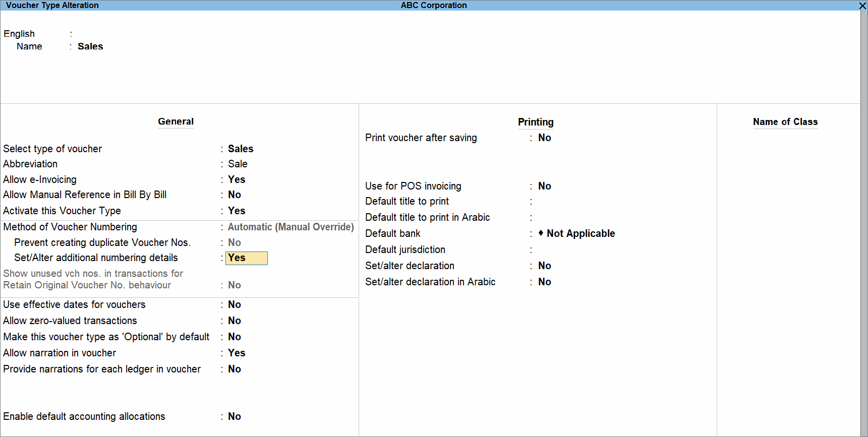This screenshot has width=868, height=437.
Task: Click the General section heading
Action: coord(176,121)
